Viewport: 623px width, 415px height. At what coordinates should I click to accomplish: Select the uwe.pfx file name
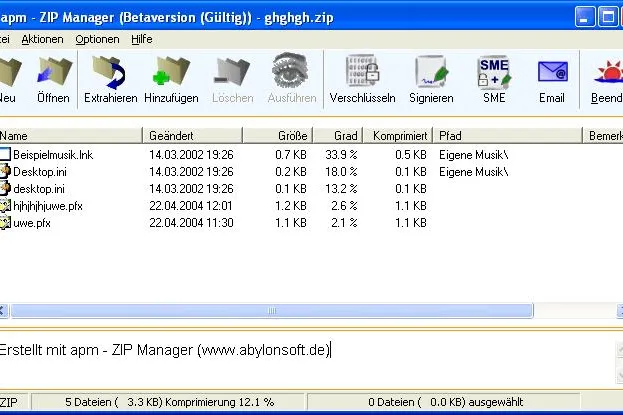click(32, 223)
